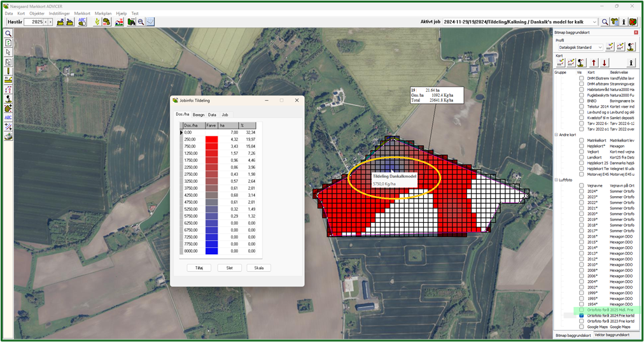Click the Skala button
The image size is (644, 342).
tap(258, 268)
